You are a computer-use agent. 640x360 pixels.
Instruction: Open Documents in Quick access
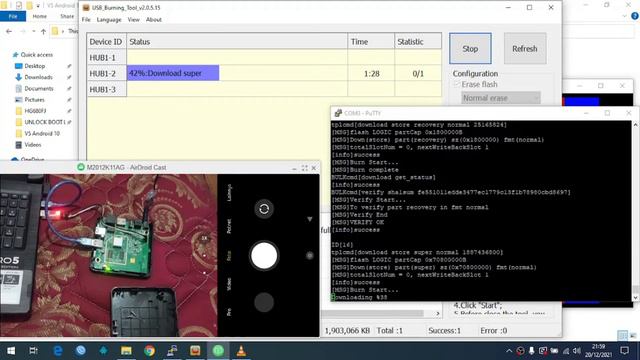coord(38,89)
